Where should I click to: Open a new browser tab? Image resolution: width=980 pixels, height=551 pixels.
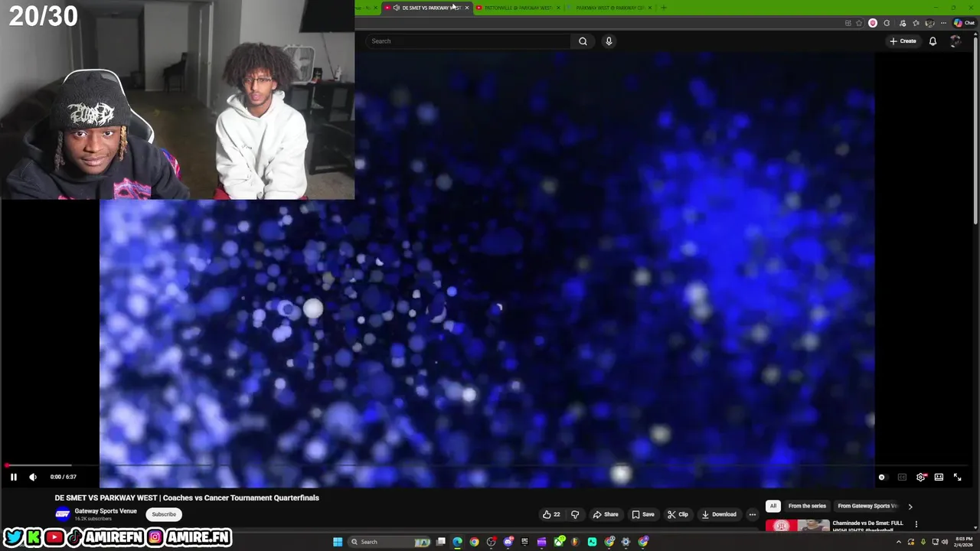664,8
